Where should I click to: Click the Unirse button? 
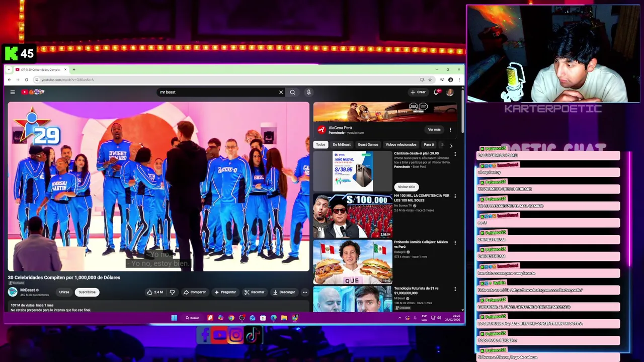tap(64, 292)
